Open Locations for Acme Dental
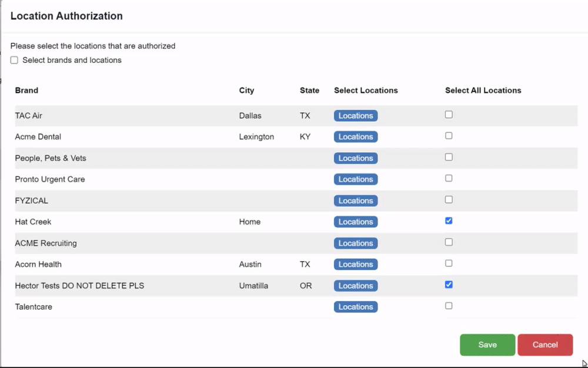 (x=355, y=137)
